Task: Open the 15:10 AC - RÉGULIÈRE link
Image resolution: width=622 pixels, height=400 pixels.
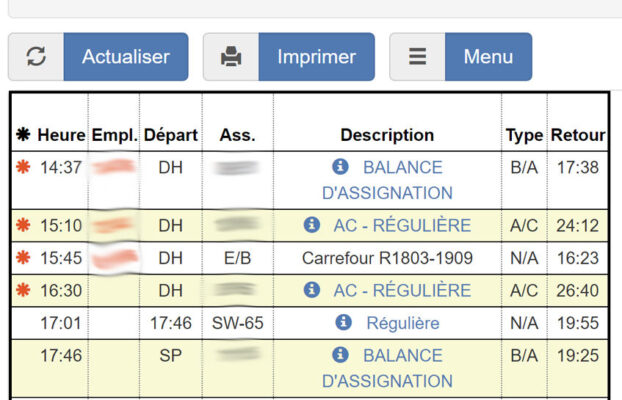Action: (x=402, y=225)
